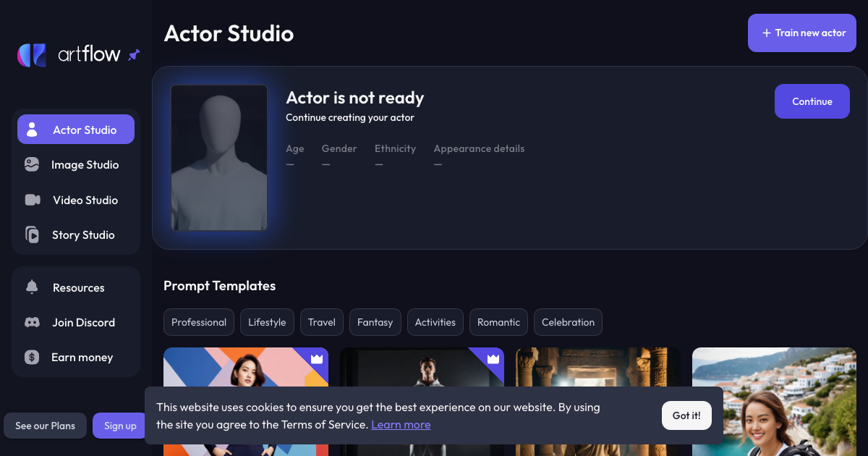
Task: Click the Resources bell icon
Action: point(32,287)
